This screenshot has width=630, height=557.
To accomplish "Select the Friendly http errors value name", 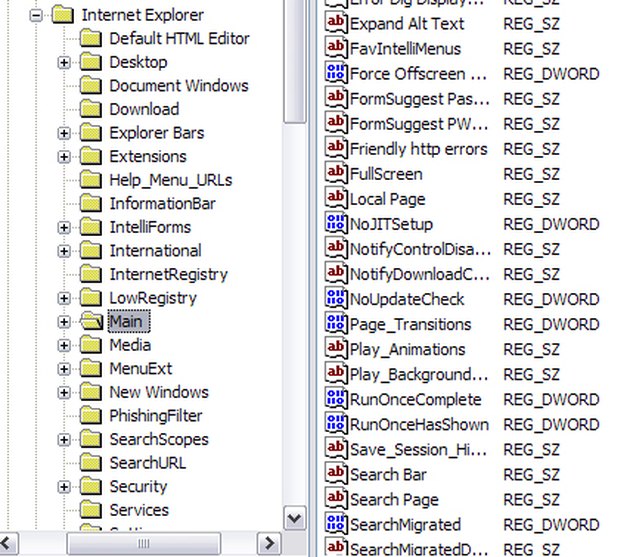I will coord(418,149).
